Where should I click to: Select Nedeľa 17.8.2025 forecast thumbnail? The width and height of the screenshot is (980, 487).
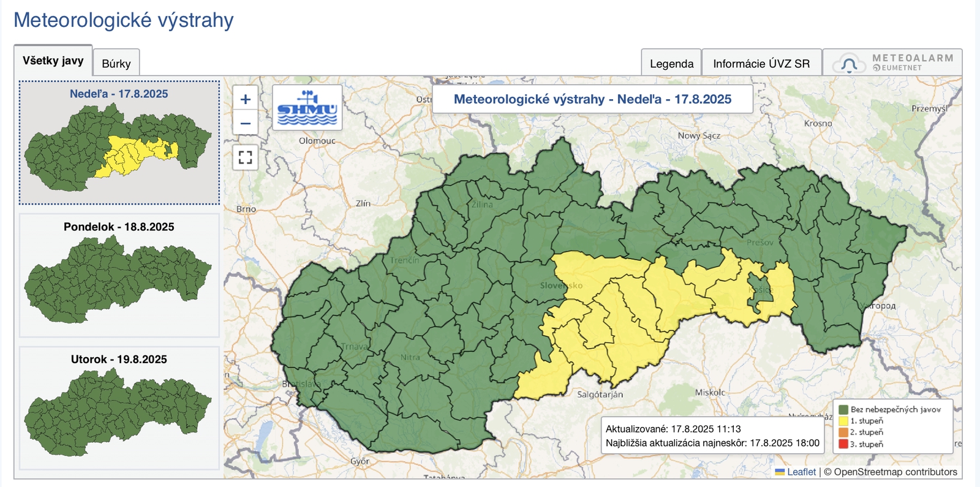pos(119,143)
